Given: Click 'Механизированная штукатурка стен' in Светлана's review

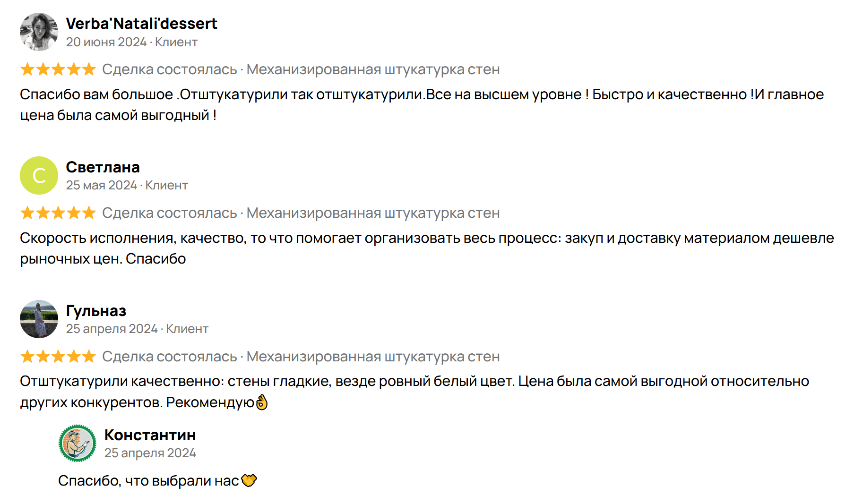Looking at the screenshot, I should point(373,213).
